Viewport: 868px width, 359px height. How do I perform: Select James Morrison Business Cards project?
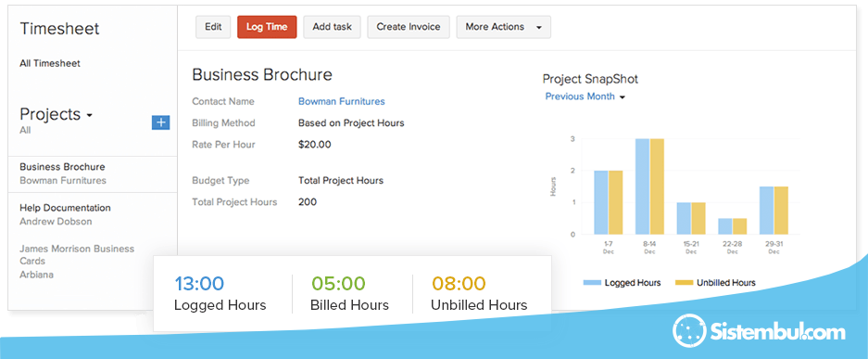(x=78, y=262)
